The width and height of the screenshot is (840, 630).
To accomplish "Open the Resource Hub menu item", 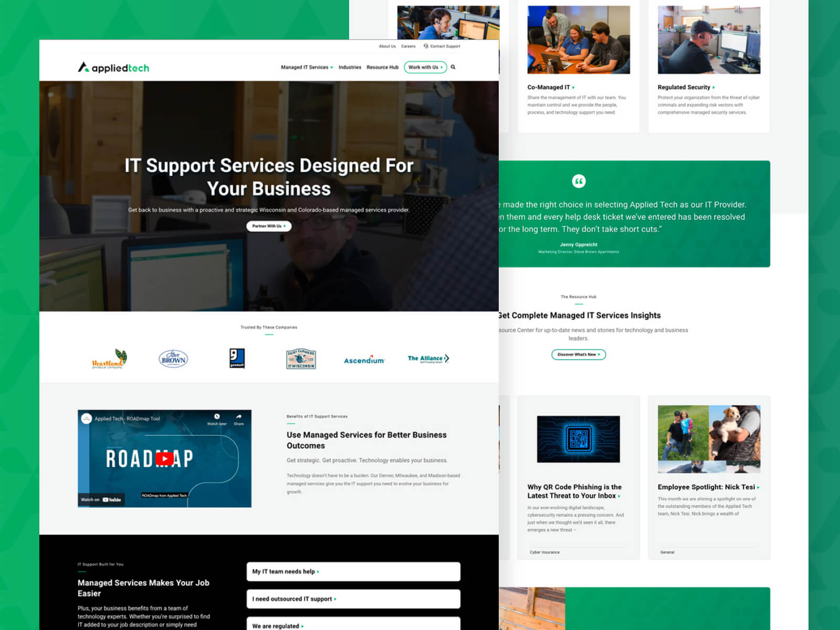I will (382, 67).
